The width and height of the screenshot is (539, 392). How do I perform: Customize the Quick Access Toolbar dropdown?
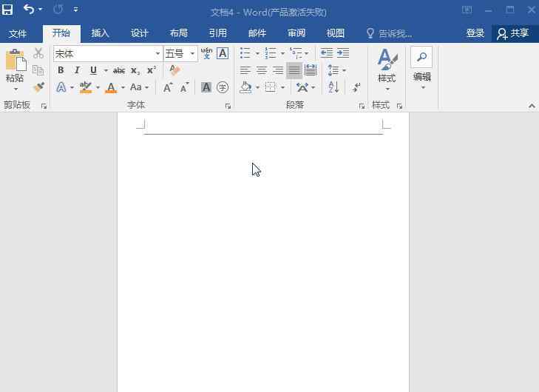(x=76, y=10)
